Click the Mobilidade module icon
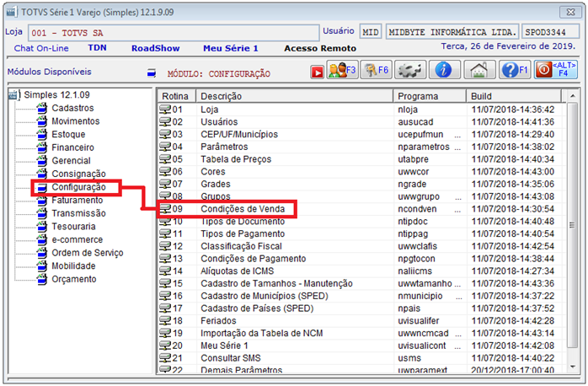This screenshot has width=588, height=386. point(42,265)
